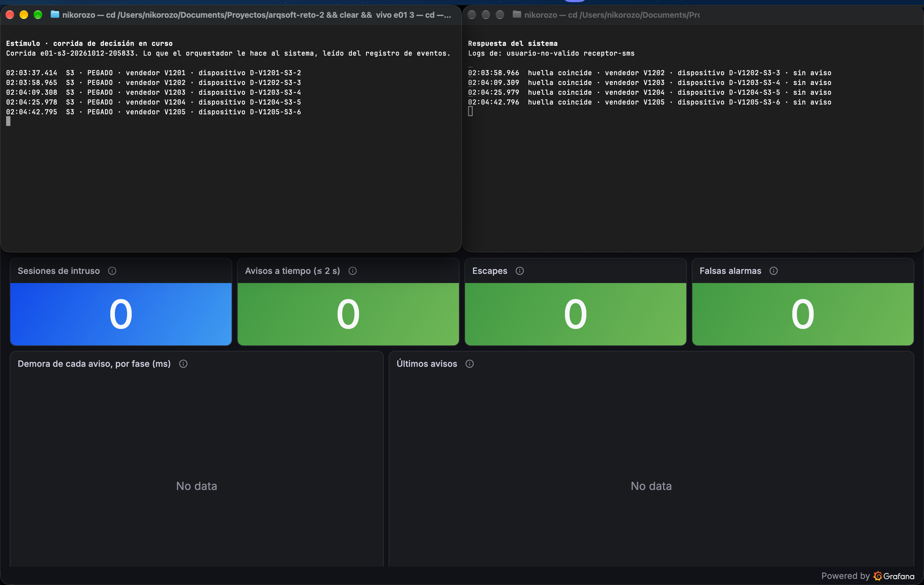Click folder icon in left terminal title bar
Screen dimensions: 924x585
point(55,15)
